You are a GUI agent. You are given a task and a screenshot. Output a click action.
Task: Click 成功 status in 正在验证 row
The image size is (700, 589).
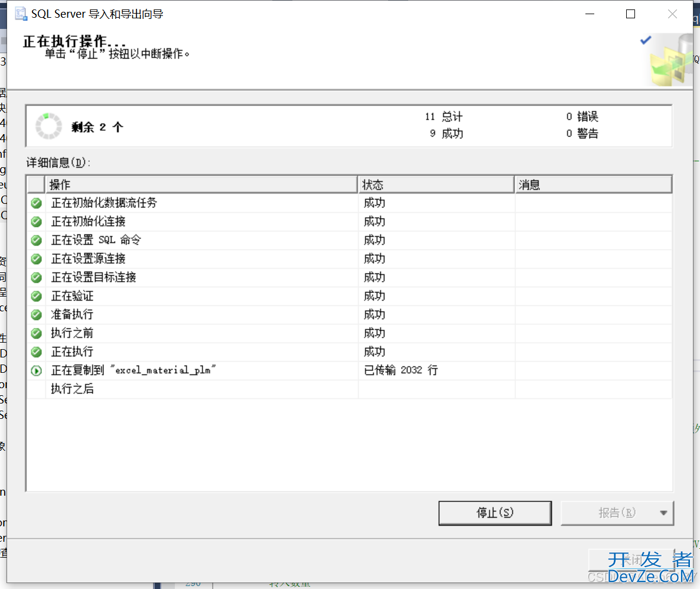coord(375,296)
